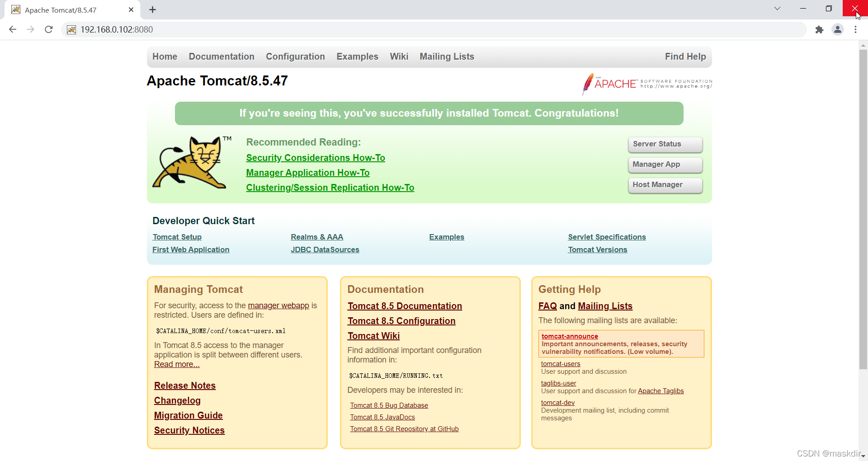This screenshot has height=461, width=868.
Task: Open the Security Notices link
Action: click(x=189, y=430)
